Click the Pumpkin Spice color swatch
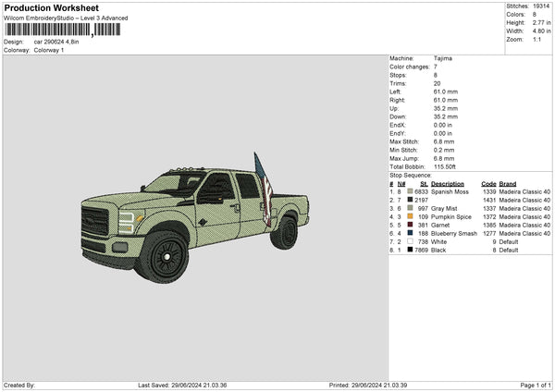This screenshot has height=392, width=555. [x=410, y=216]
